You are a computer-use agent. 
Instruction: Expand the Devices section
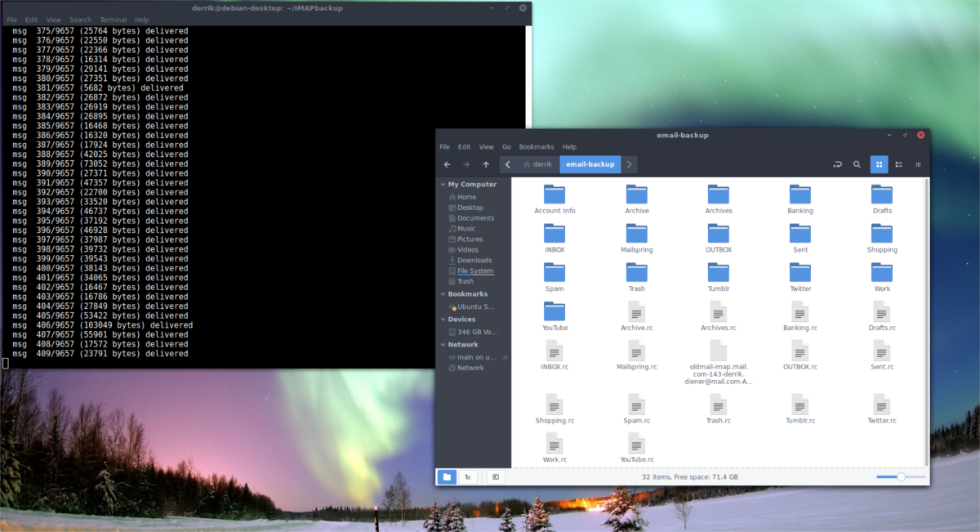point(443,319)
